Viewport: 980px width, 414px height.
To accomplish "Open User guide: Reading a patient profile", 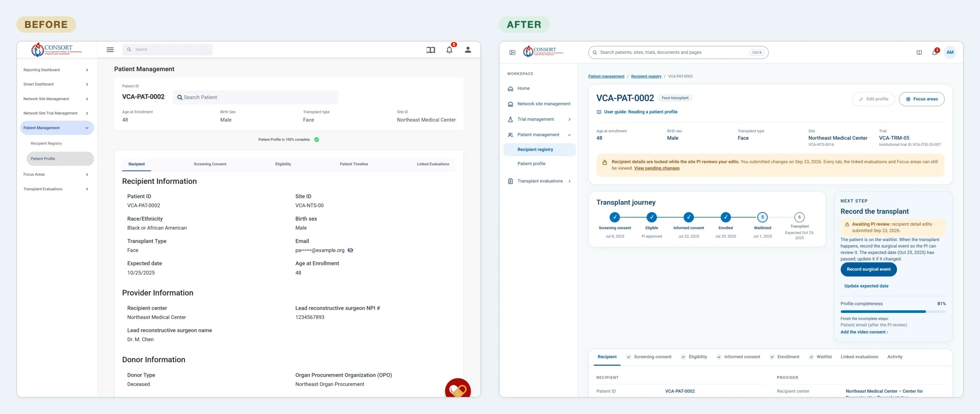I will 637,112.
